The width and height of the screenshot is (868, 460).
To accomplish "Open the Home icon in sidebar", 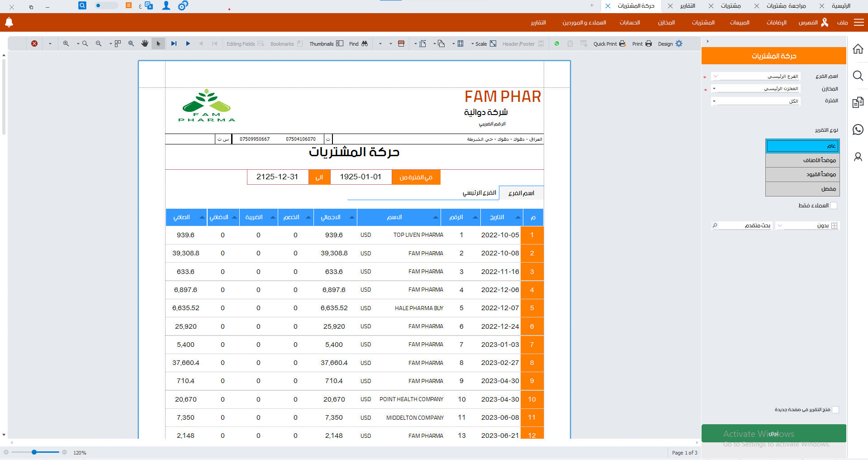I will [x=858, y=49].
